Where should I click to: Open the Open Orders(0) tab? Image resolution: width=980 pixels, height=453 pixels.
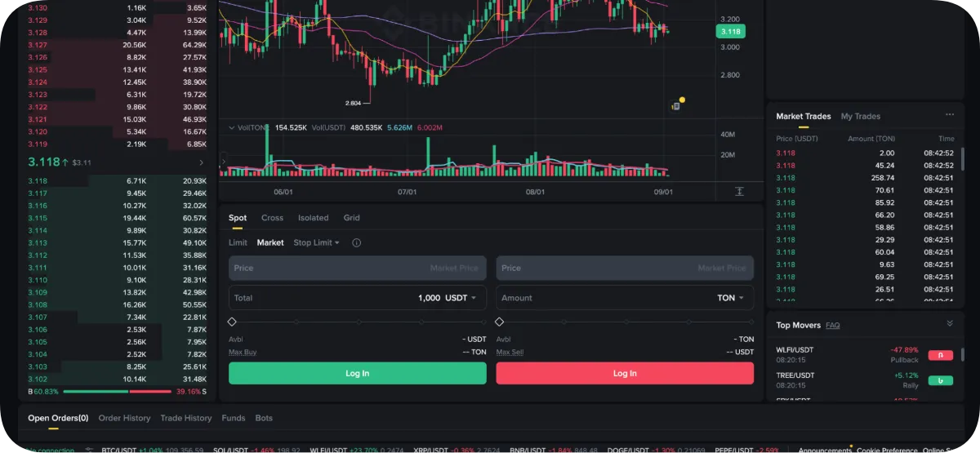point(58,418)
